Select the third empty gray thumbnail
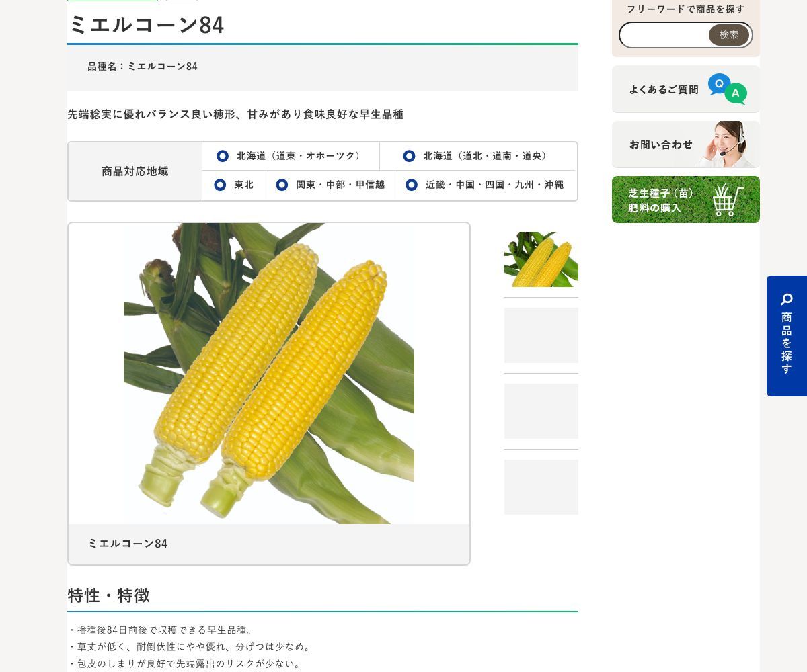The height and width of the screenshot is (672, 807). [541, 411]
